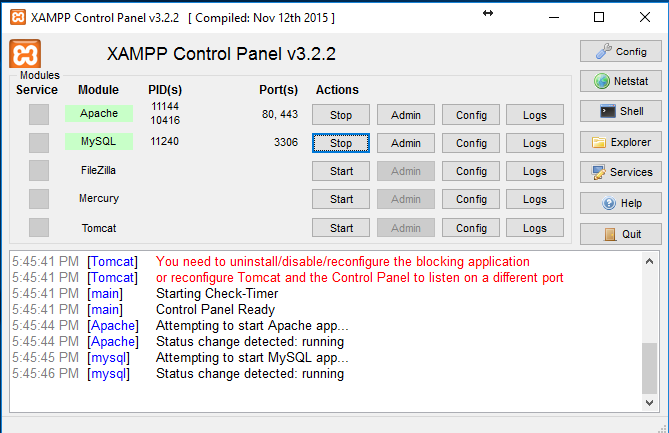Open Tomcat Logs menu

click(x=535, y=228)
